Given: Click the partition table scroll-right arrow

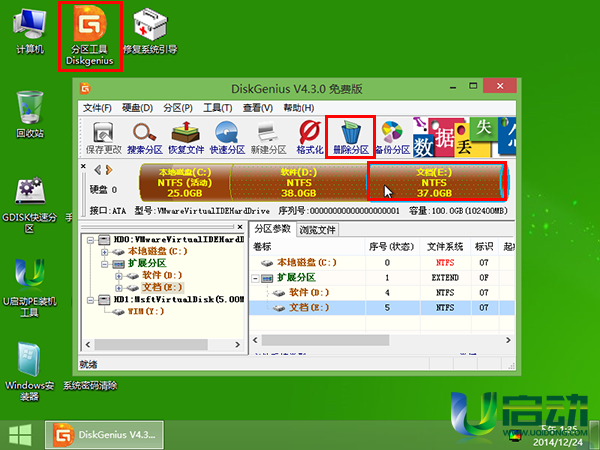Looking at the screenshot, I should tap(508, 340).
